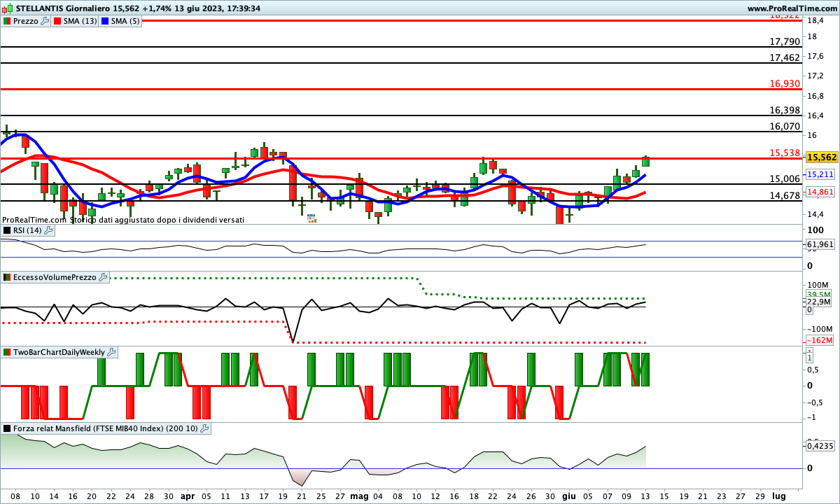Click the 17,790 horizontal line label

(x=784, y=42)
